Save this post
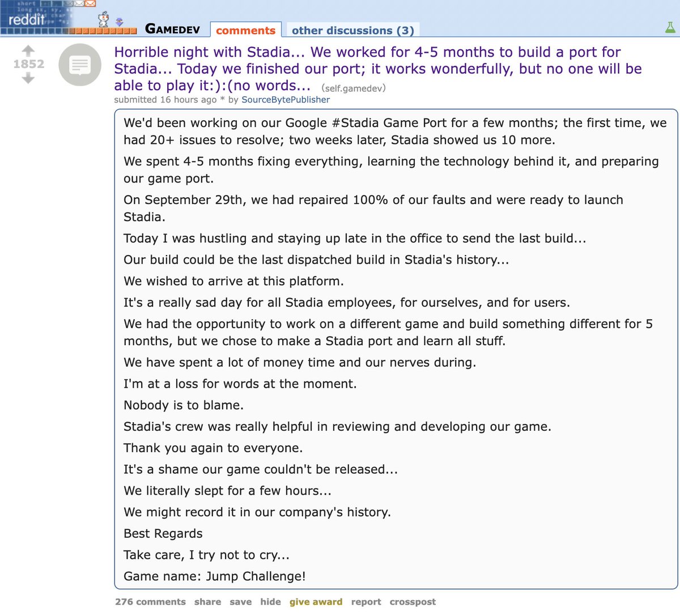Viewport: 680px width, 616px height. (240, 602)
